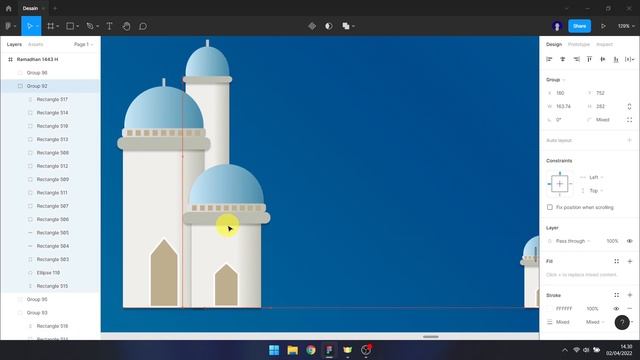The image size is (640, 360).
Task: Open Pen tool options dropdown arrow
Action: point(98,26)
